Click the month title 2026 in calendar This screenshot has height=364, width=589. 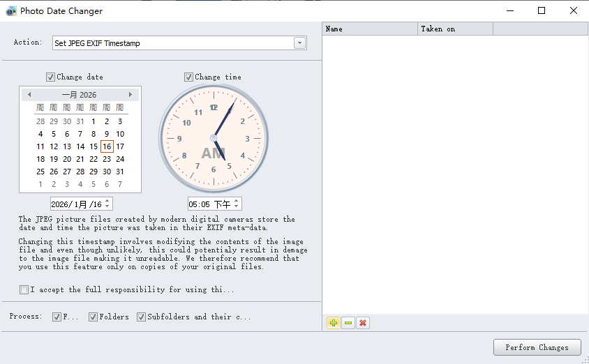80,95
